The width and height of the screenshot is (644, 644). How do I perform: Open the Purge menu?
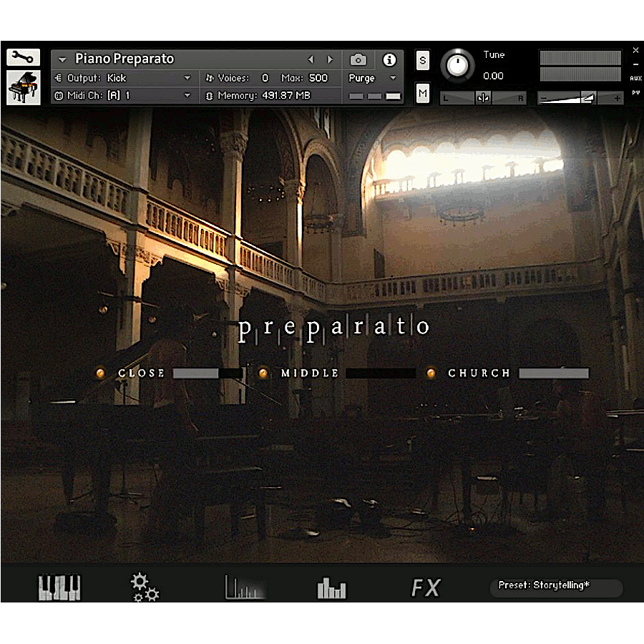(372, 78)
